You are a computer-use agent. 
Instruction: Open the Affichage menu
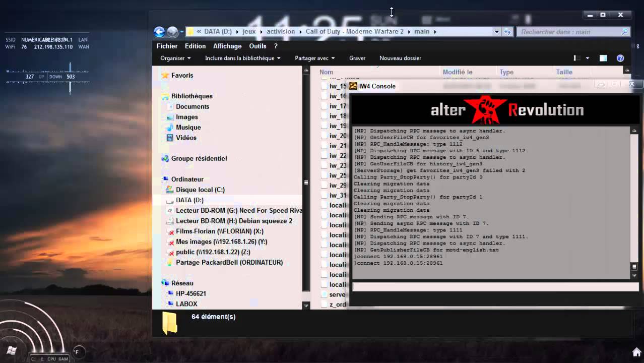227,46
